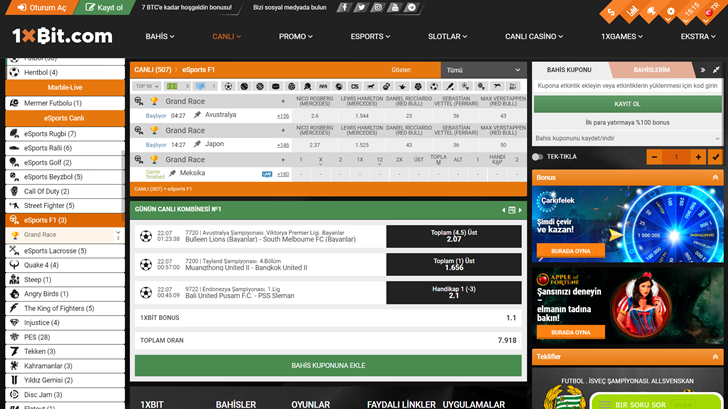728x409 pixels.
Task: Switch to the BAHİS KUPONU tab
Action: click(569, 70)
